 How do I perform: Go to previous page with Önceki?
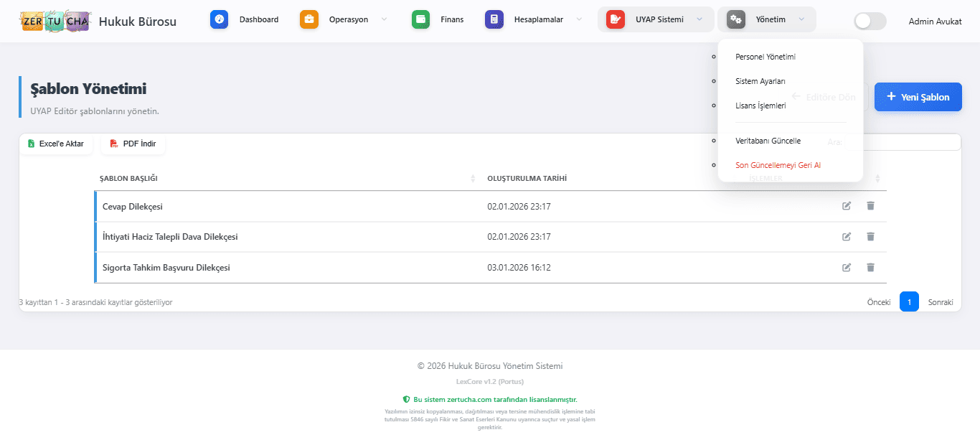click(879, 302)
